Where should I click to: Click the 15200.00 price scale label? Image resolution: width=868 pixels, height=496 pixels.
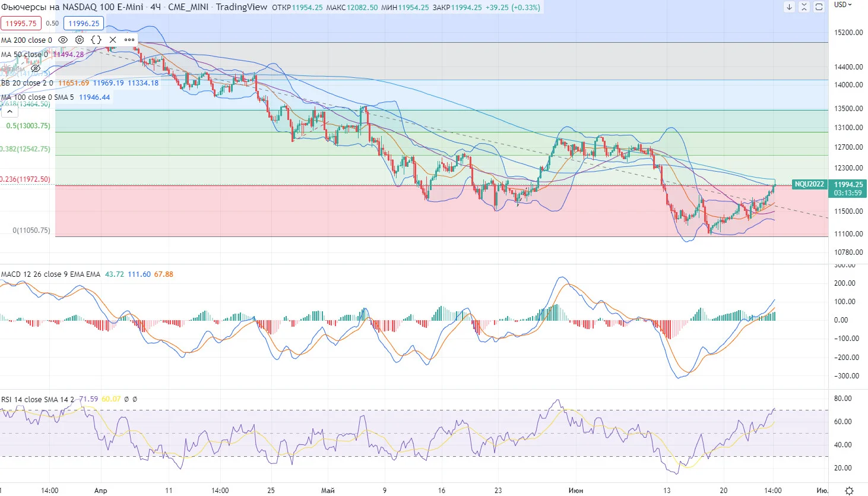coord(848,33)
